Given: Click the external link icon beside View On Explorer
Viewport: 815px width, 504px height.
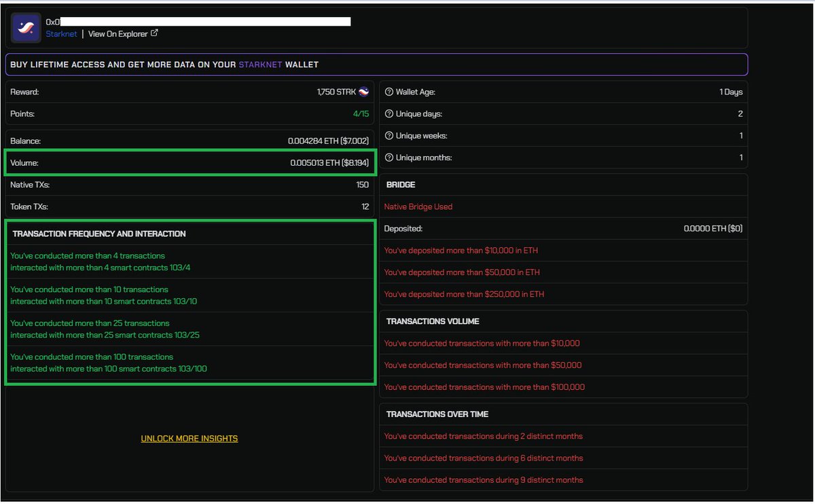Looking at the screenshot, I should [155, 33].
